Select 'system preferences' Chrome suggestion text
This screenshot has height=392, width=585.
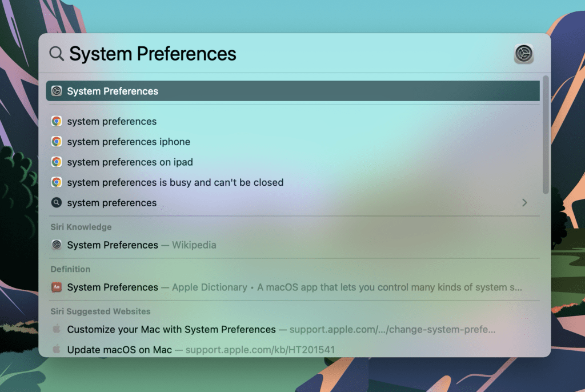(x=112, y=121)
